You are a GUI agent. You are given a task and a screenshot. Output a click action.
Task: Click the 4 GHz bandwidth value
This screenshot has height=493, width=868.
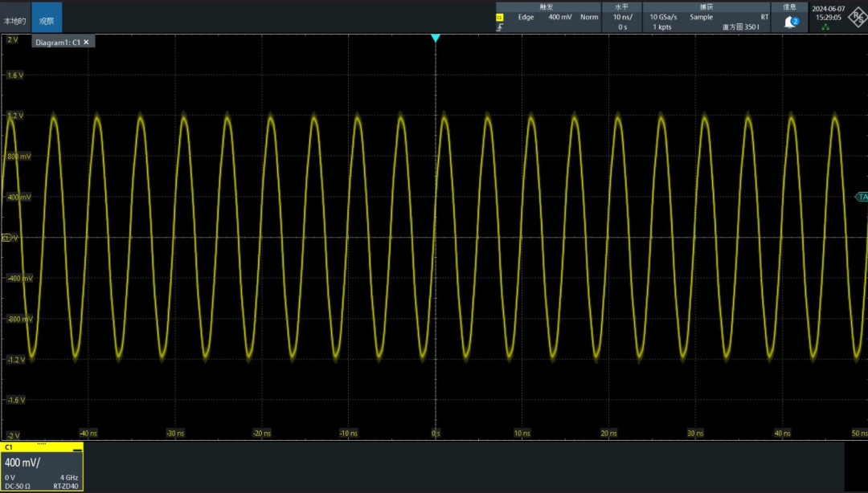(69, 478)
